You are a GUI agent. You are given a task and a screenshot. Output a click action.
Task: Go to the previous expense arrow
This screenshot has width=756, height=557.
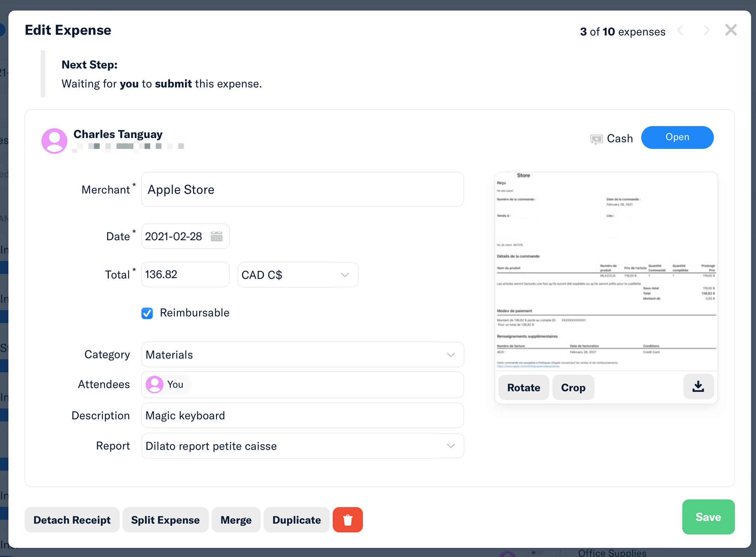click(x=680, y=31)
